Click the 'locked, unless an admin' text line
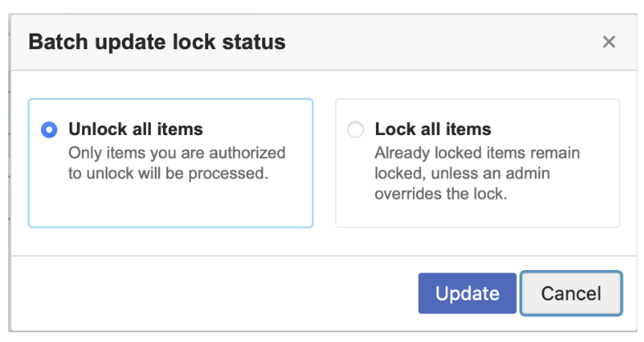The image size is (644, 342). [462, 173]
